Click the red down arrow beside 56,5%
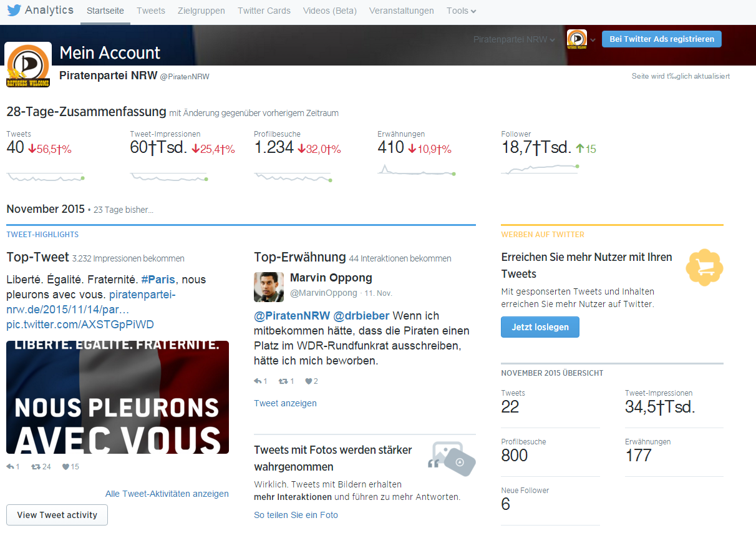The width and height of the screenshot is (756, 543). click(x=31, y=149)
